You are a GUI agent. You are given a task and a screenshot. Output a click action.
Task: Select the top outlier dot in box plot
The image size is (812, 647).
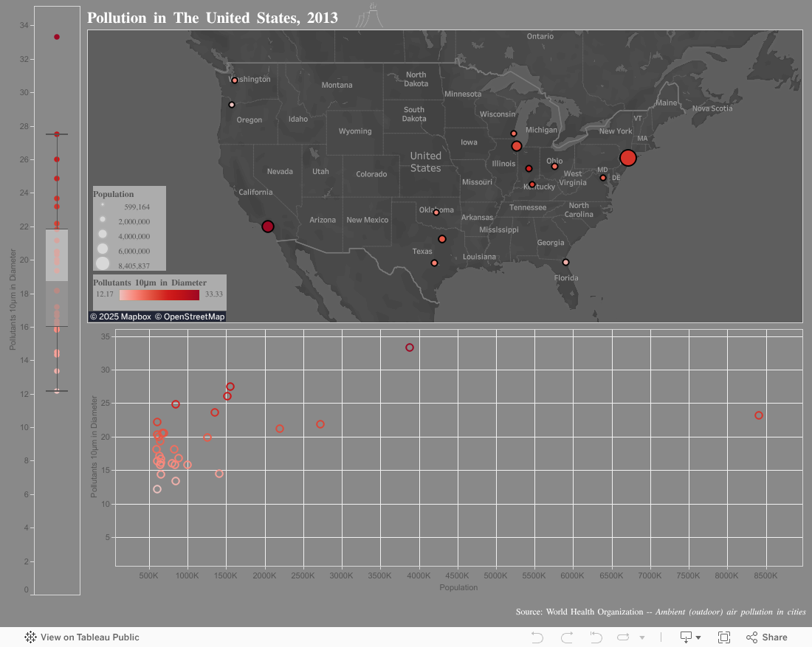[57, 37]
